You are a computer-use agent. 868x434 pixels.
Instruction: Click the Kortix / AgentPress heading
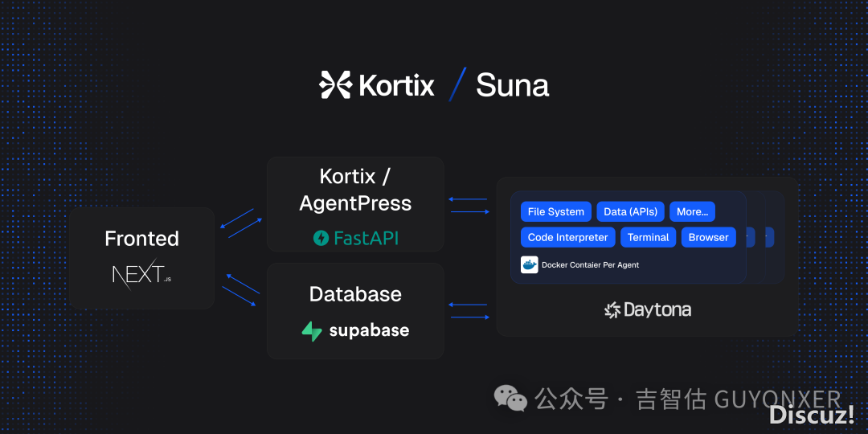355,190
